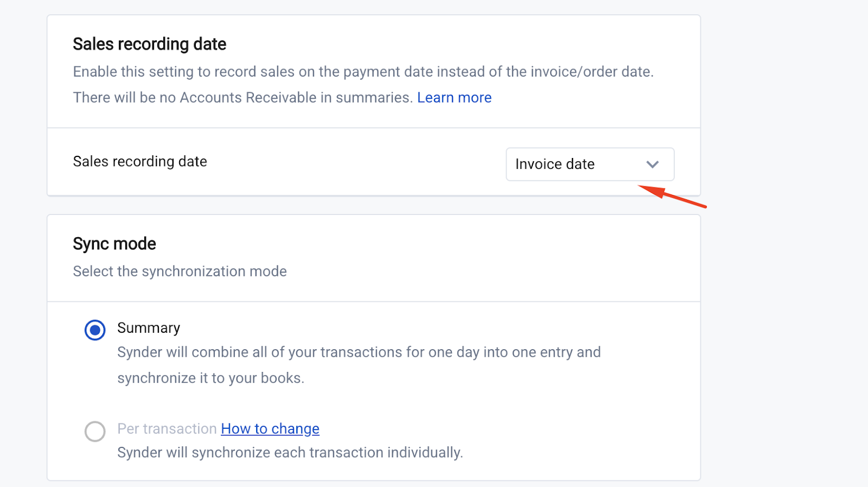Click the Enable this setting description line
868x487 pixels.
click(363, 72)
